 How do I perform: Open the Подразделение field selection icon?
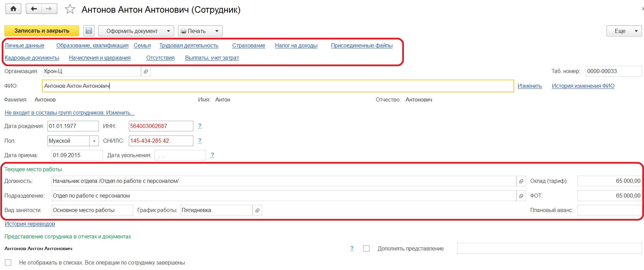[521, 196]
